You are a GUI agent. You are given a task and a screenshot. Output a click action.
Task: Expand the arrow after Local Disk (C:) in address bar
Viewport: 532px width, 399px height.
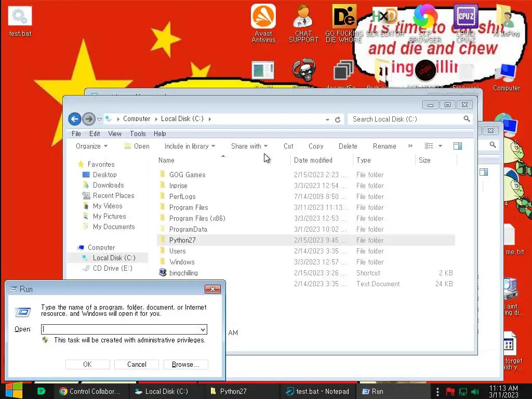(210, 119)
